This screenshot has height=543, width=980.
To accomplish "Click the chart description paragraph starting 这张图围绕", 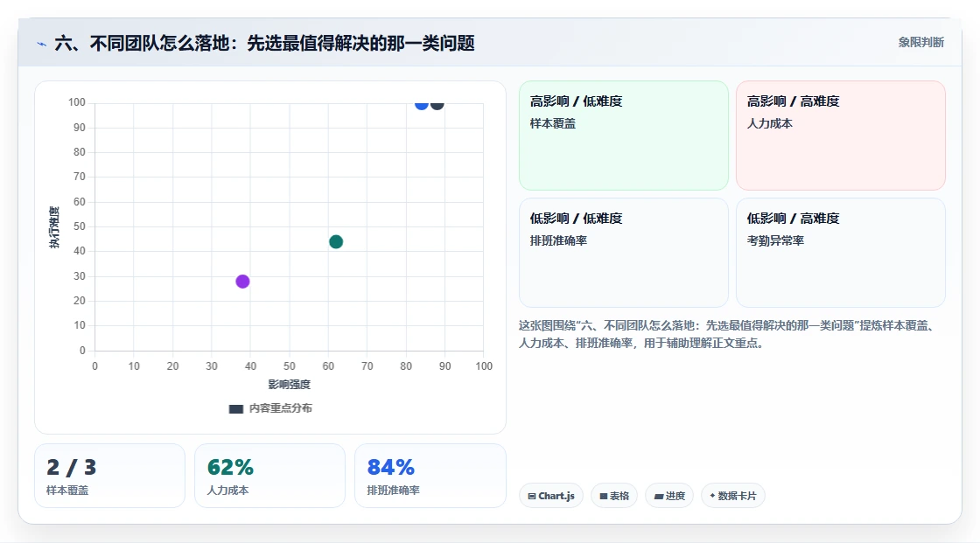I will (x=728, y=334).
